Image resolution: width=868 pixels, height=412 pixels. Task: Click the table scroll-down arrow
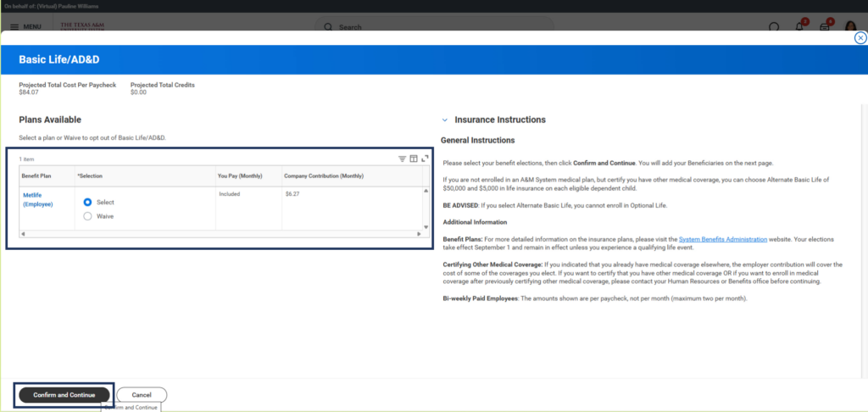pos(426,226)
